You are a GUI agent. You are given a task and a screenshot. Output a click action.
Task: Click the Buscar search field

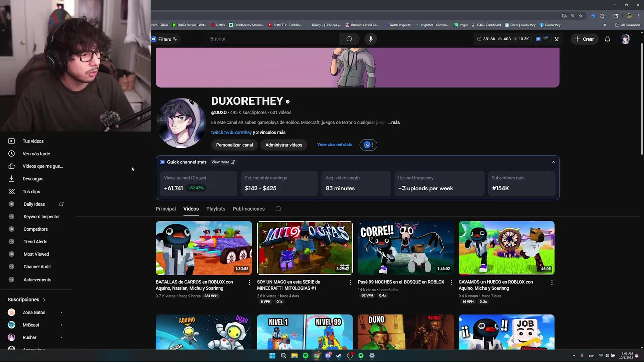(x=272, y=39)
